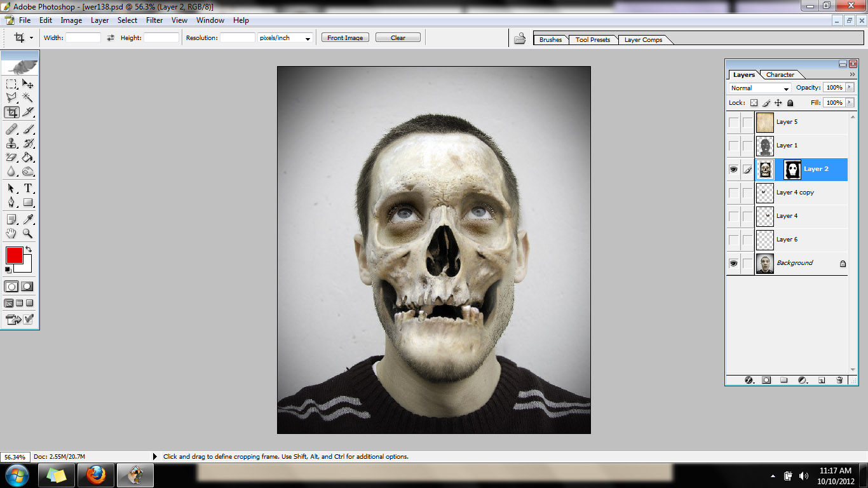This screenshot has width=868, height=488.
Task: Hide the Background layer
Action: tap(734, 263)
